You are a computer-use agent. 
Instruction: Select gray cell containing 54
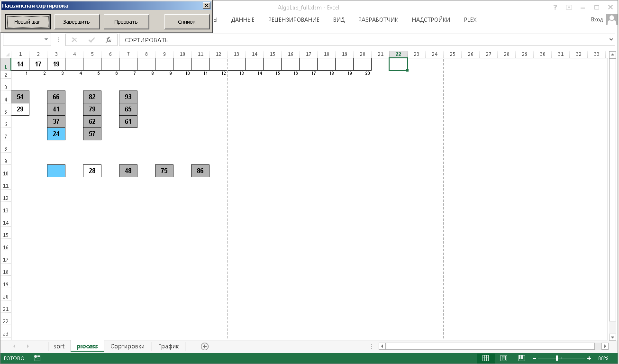pos(20,97)
